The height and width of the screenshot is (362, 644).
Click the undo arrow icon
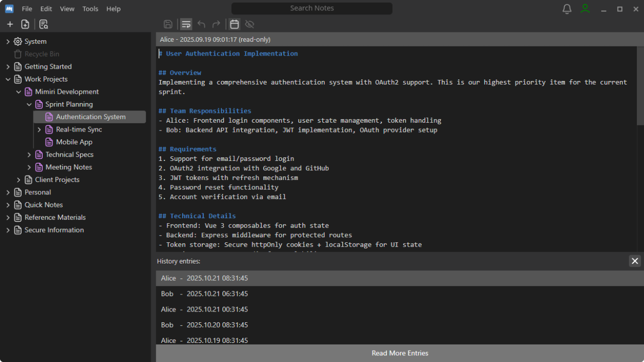pos(201,24)
